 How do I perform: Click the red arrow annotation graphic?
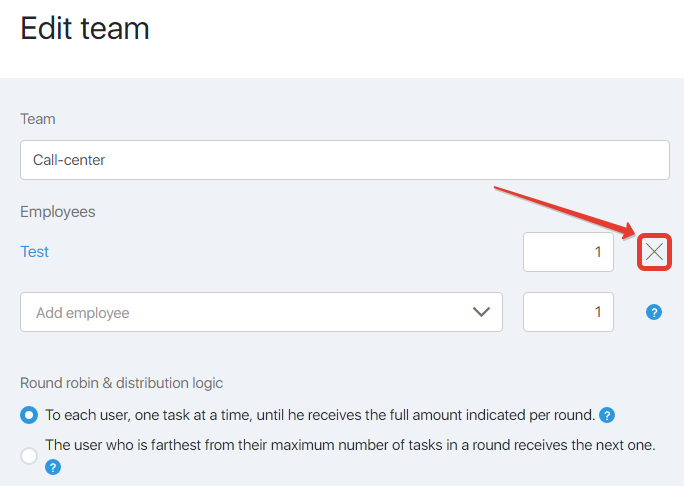pyautogui.click(x=565, y=213)
